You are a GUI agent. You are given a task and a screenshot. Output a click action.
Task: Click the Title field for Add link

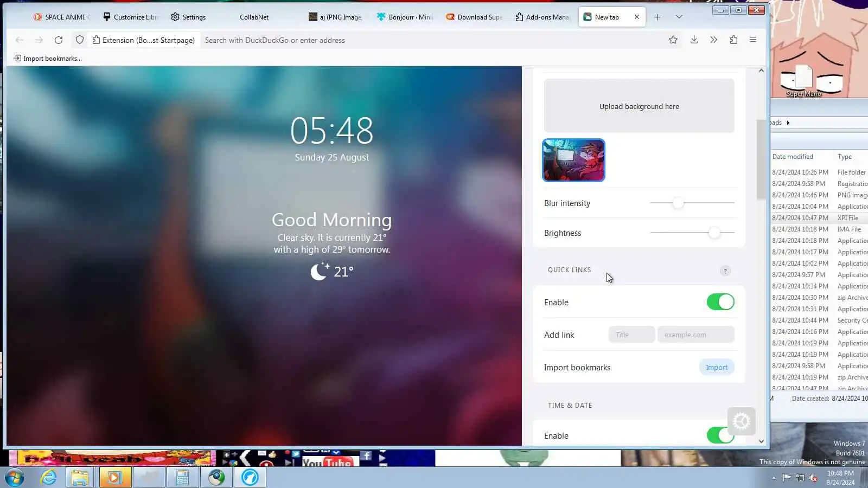pyautogui.click(x=631, y=335)
